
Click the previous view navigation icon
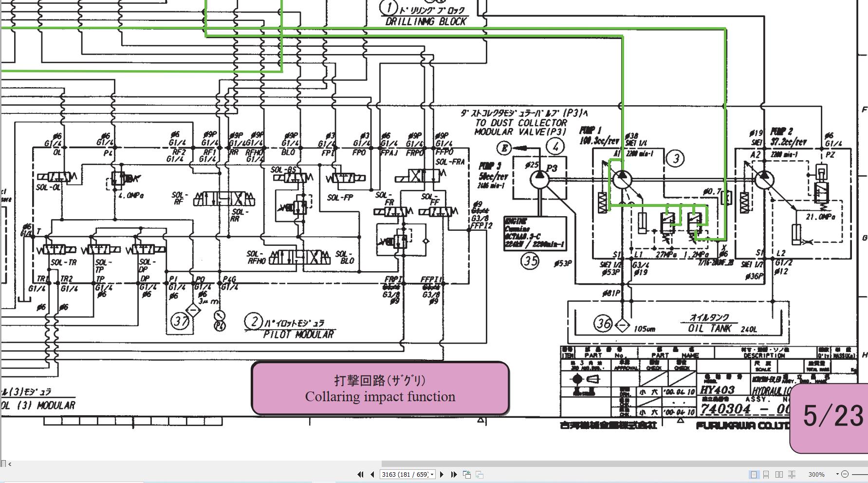[x=467, y=474]
